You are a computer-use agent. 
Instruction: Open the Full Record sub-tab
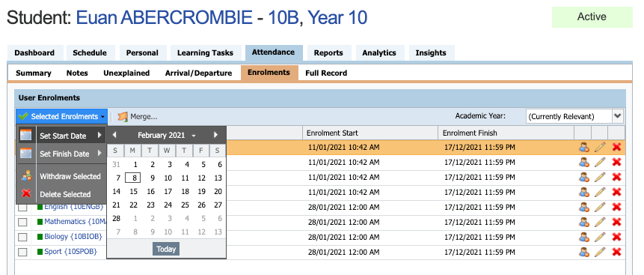click(326, 73)
